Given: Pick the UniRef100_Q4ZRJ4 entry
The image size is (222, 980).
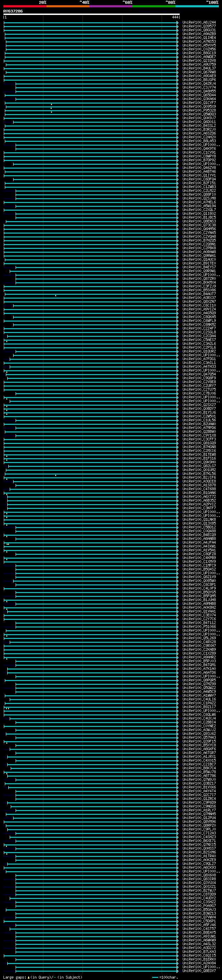Looking at the screenshot, I should point(199,84).
